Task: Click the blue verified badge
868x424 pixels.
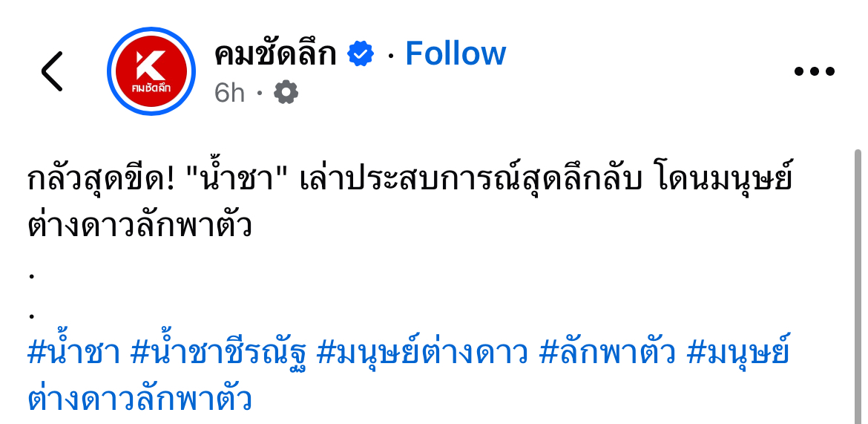Action: [x=361, y=54]
